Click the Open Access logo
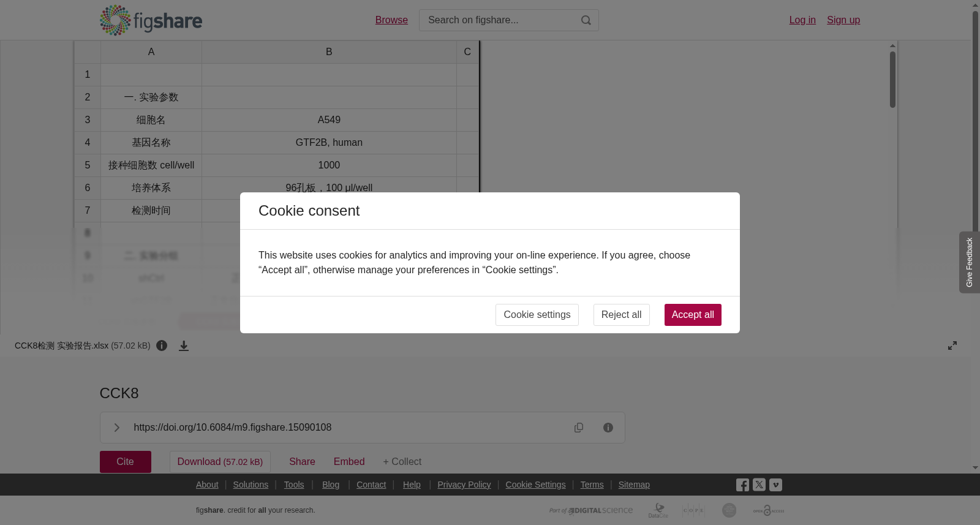The width and height of the screenshot is (980, 525). click(769, 510)
